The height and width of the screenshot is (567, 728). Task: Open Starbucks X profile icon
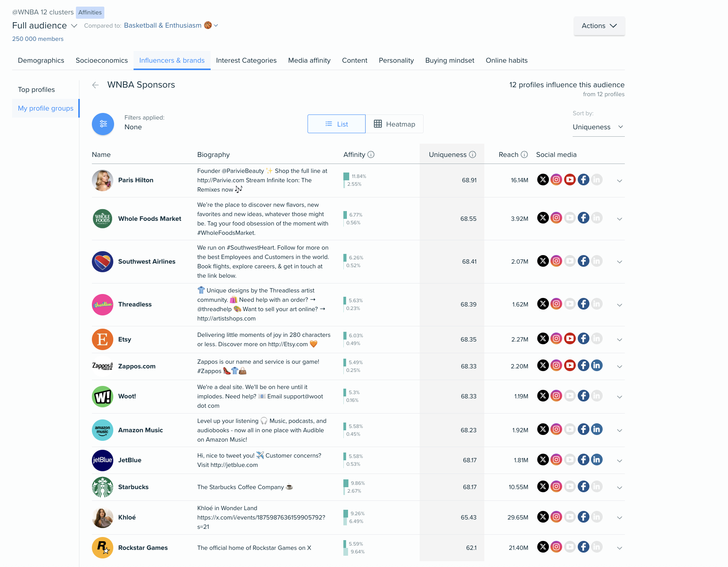pos(543,486)
